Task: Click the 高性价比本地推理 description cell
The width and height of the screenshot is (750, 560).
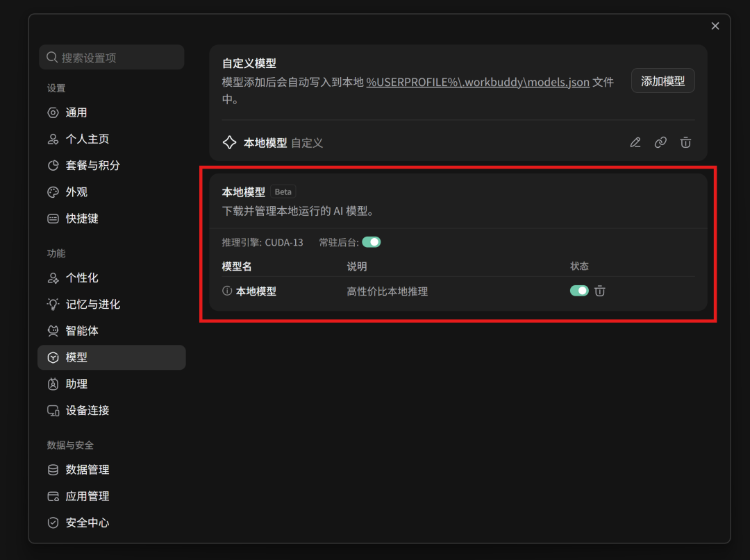Action: 387,291
